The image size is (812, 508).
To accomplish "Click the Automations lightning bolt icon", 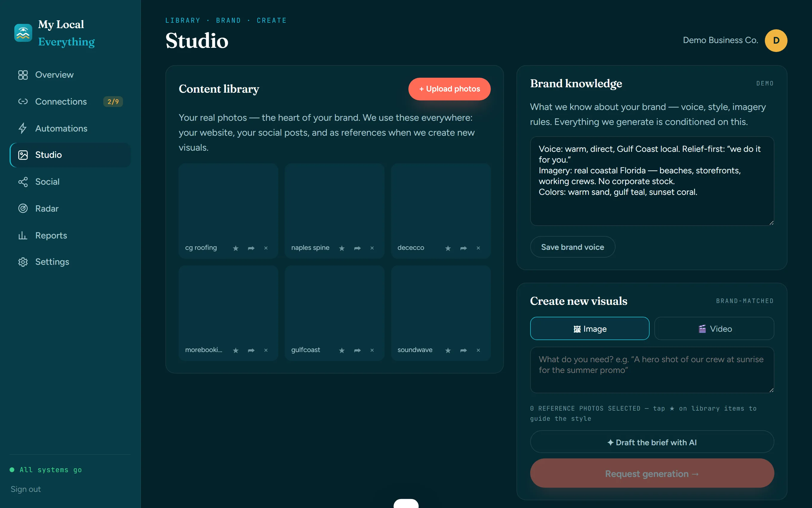I will (x=23, y=128).
